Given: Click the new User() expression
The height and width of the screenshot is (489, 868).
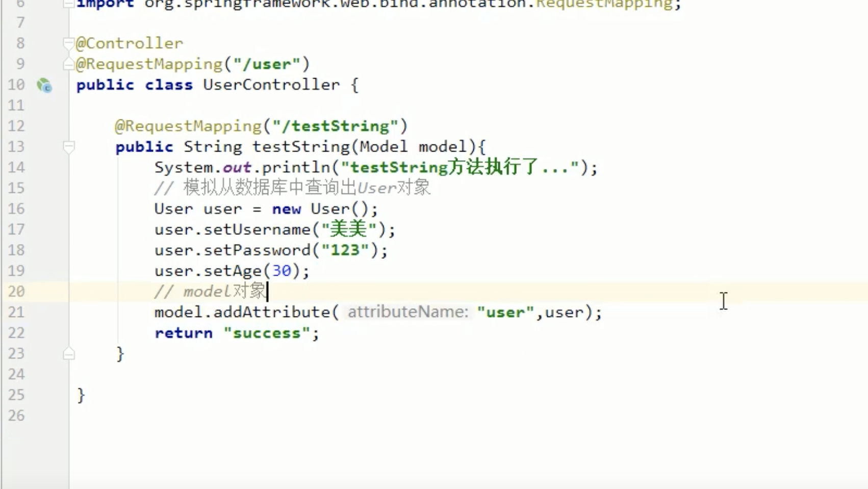Looking at the screenshot, I should point(320,209).
